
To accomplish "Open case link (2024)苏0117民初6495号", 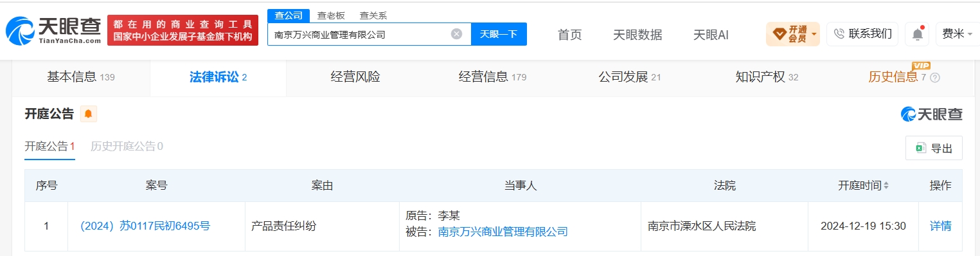I will [143, 226].
